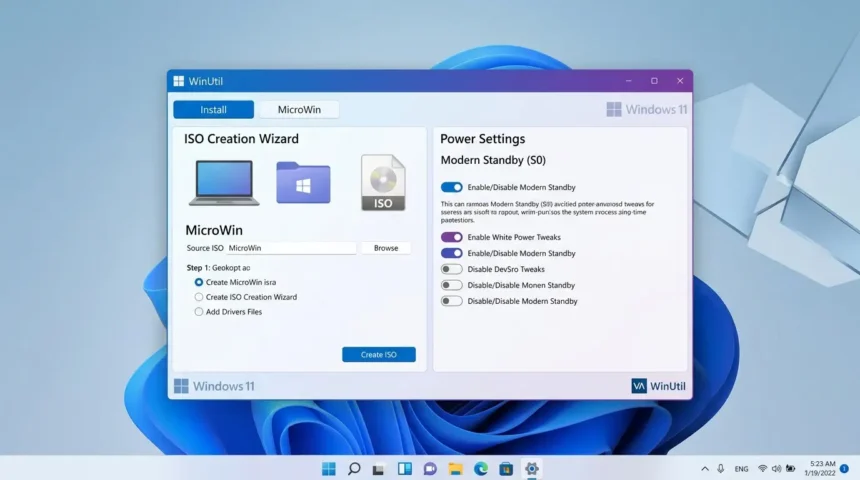This screenshot has width=860, height=480.
Task: Click the Settings gear icon in the taskbar
Action: pos(532,468)
